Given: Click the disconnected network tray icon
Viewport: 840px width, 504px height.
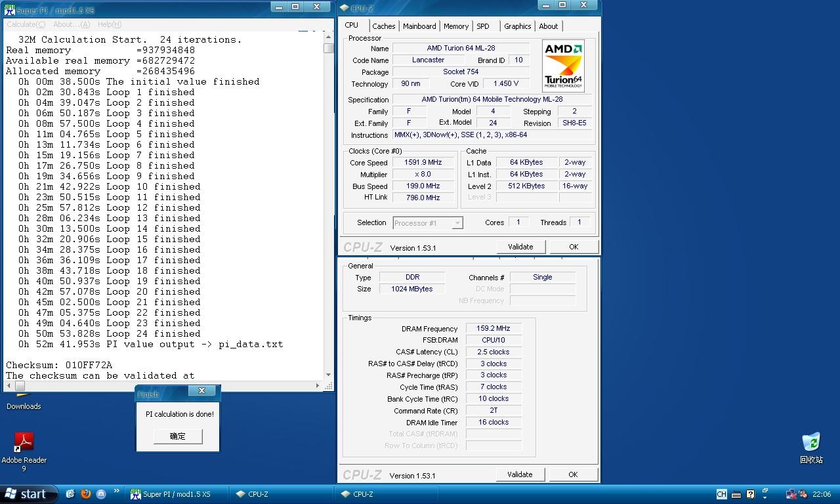Looking at the screenshot, I should (x=791, y=494).
